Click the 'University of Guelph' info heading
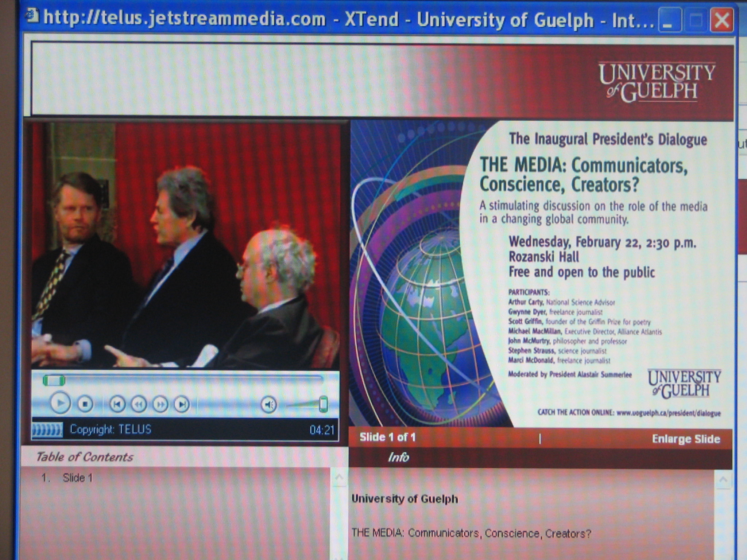Image resolution: width=747 pixels, height=560 pixels. (405, 499)
